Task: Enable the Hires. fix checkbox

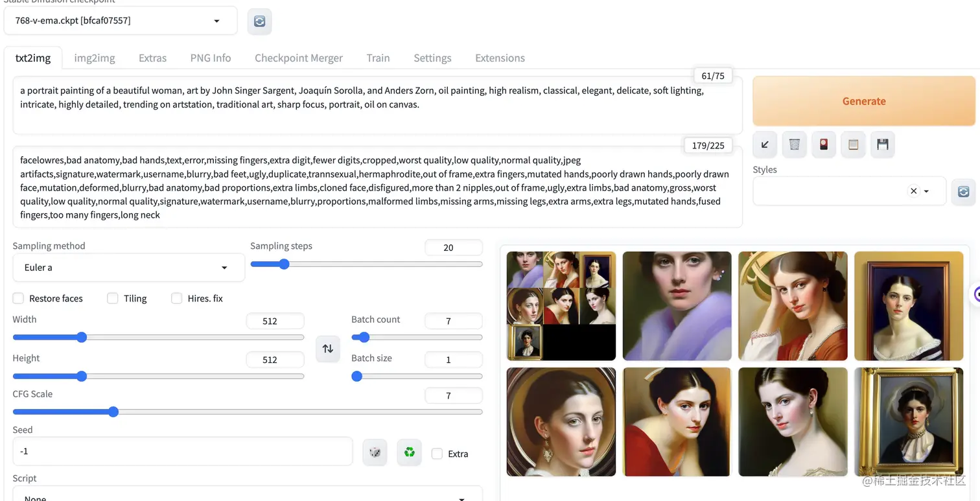Action: [176, 298]
